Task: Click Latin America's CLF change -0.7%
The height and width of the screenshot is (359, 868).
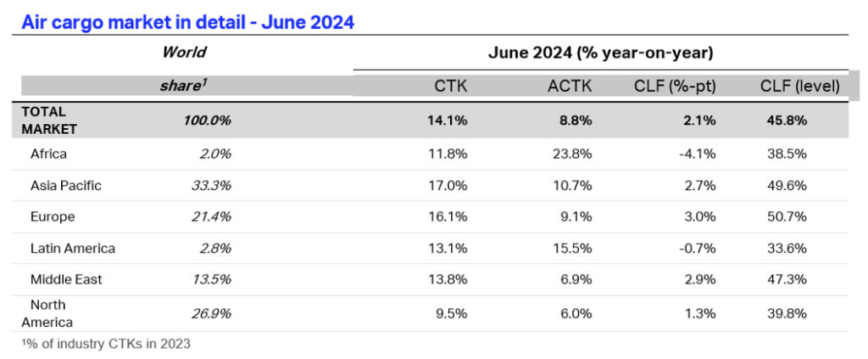Action: pyautogui.click(x=698, y=249)
